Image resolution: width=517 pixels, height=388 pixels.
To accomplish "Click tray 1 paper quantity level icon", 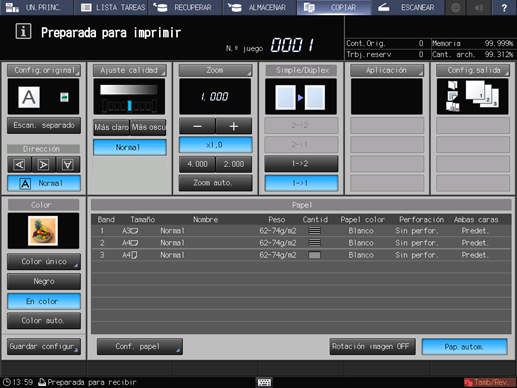I will point(314,230).
